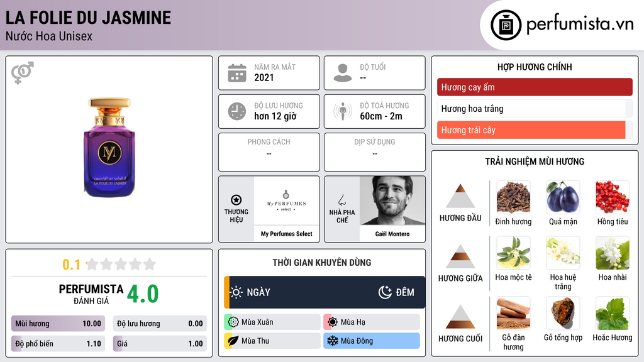This screenshot has height=362, width=644.
Task: Click the calendar icon beside Năm ra mắt
Action: pyautogui.click(x=237, y=73)
